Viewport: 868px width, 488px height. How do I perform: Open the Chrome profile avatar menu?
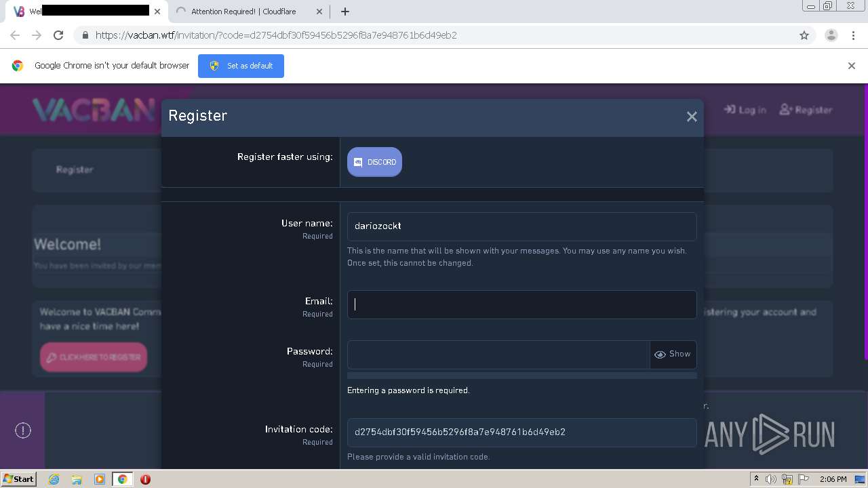click(831, 35)
